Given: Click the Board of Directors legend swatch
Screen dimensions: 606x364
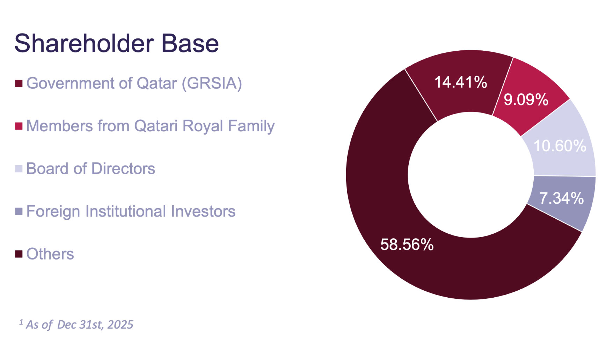Looking at the screenshot, I should coord(19,169).
